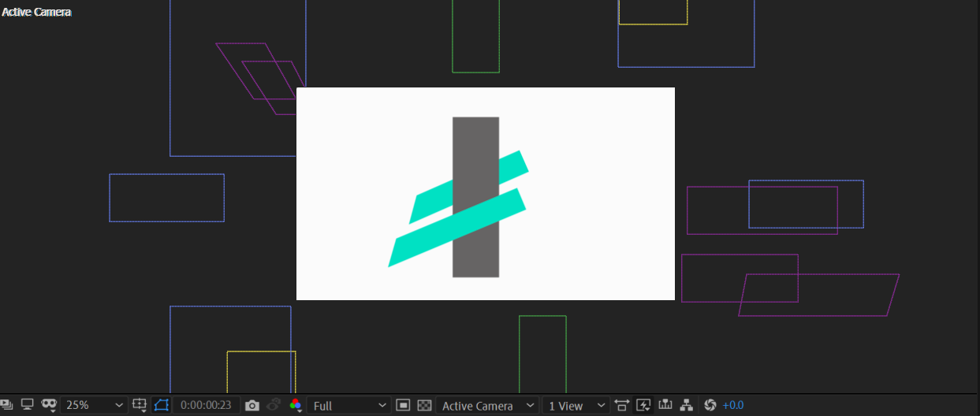Click the Fast Previews lightning icon
The width and height of the screenshot is (980, 416).
pyautogui.click(x=643, y=405)
